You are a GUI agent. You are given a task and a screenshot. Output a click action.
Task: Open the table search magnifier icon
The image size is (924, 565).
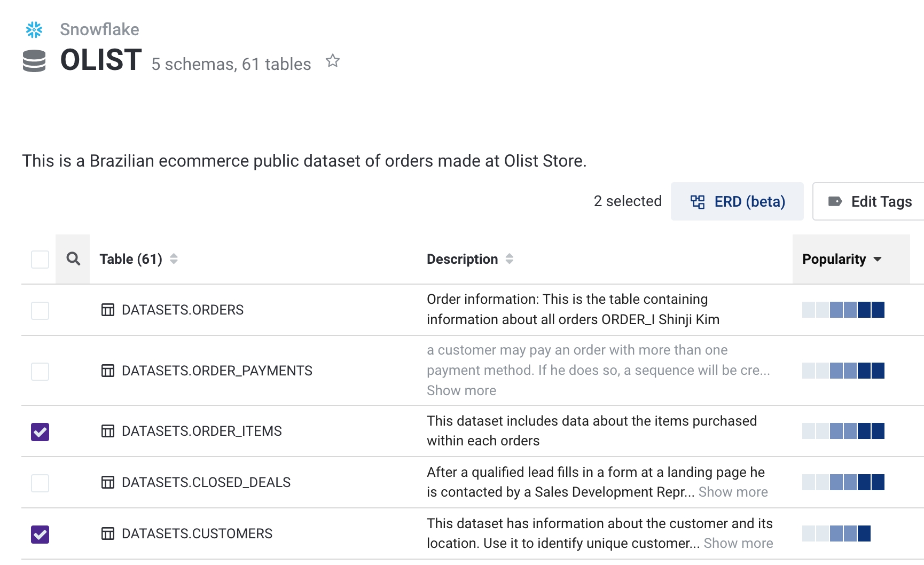tap(73, 259)
